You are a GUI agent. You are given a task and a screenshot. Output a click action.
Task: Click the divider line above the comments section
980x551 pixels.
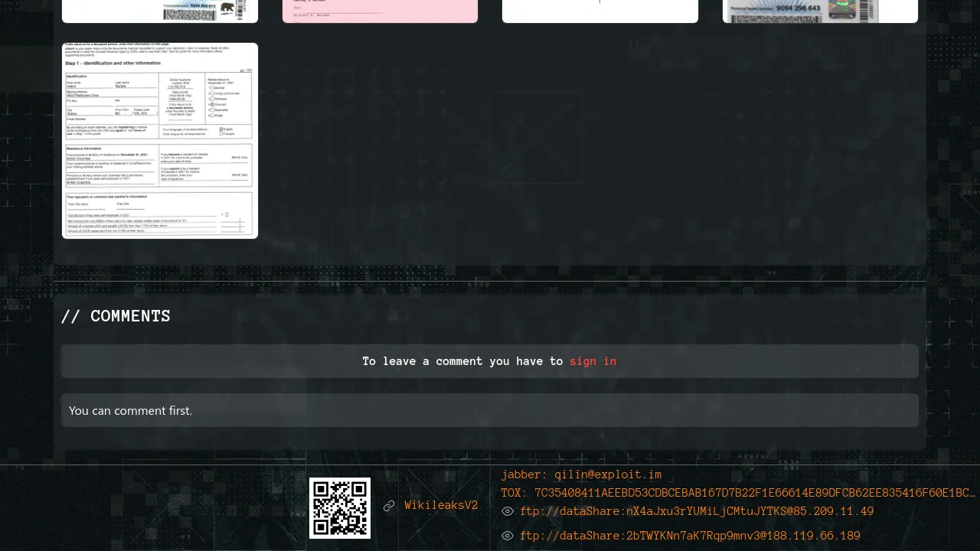[490, 281]
